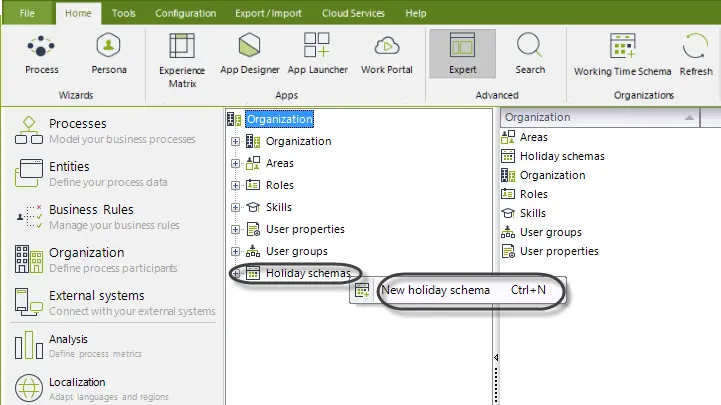Image resolution: width=721 pixels, height=405 pixels.
Task: Switch to the Home ribbon tab
Action: [x=78, y=13]
